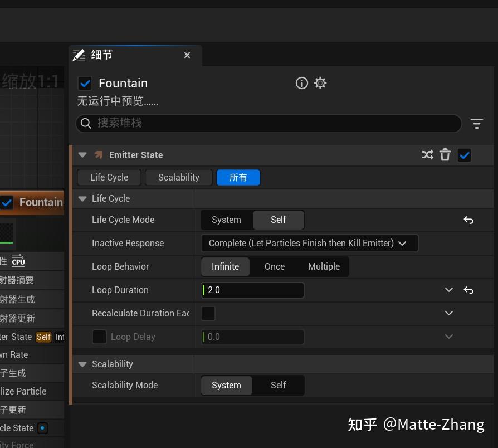Switch Life Cycle Mode to System

[226, 220]
